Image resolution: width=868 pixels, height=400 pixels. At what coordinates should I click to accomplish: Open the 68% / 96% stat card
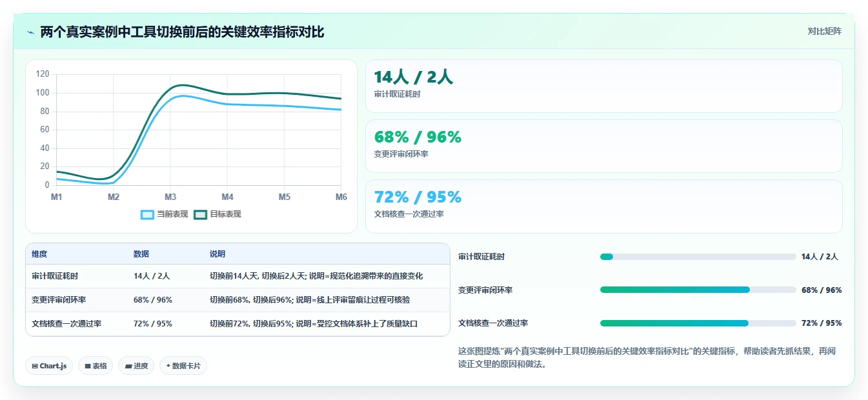(604, 146)
